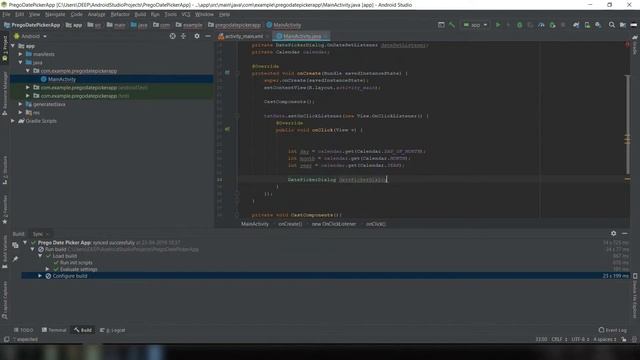
Task: Click the leftmost icon of the main toolbar's right cluster
Action: click(441, 25)
